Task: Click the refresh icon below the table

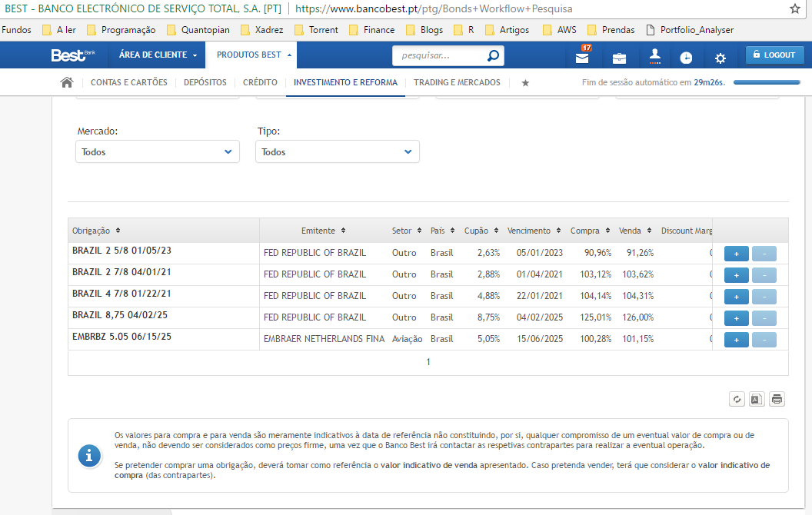Action: tap(737, 399)
